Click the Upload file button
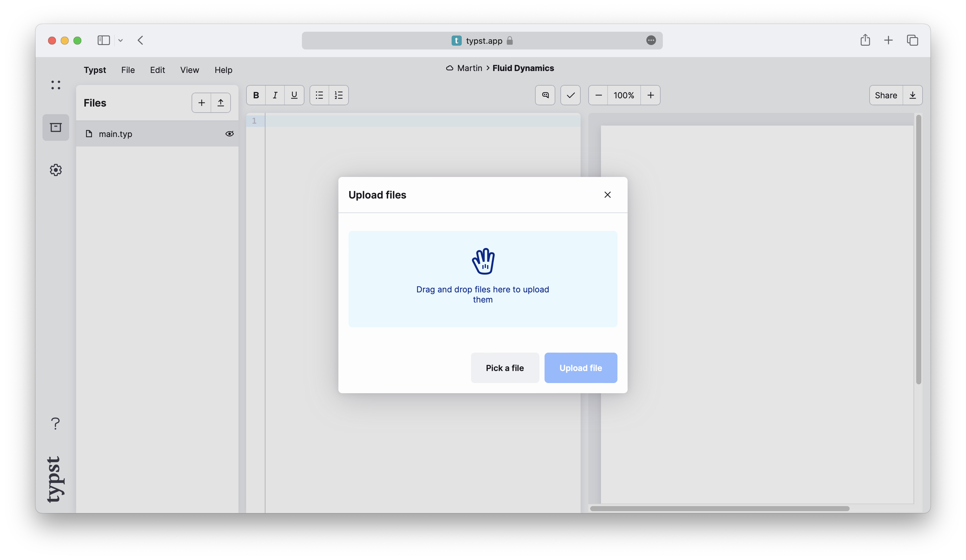 [581, 368]
